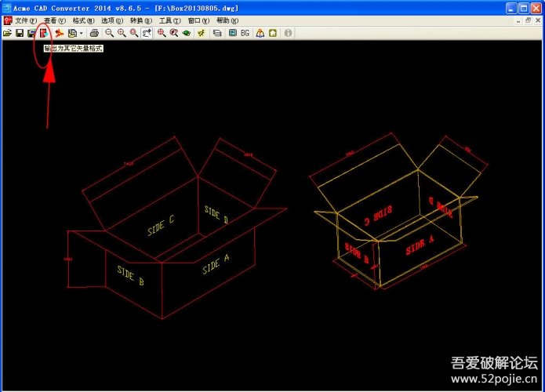Image resolution: width=545 pixels, height=392 pixels.
Task: Click red SIDE A text on right box
Action: pyautogui.click(x=420, y=245)
